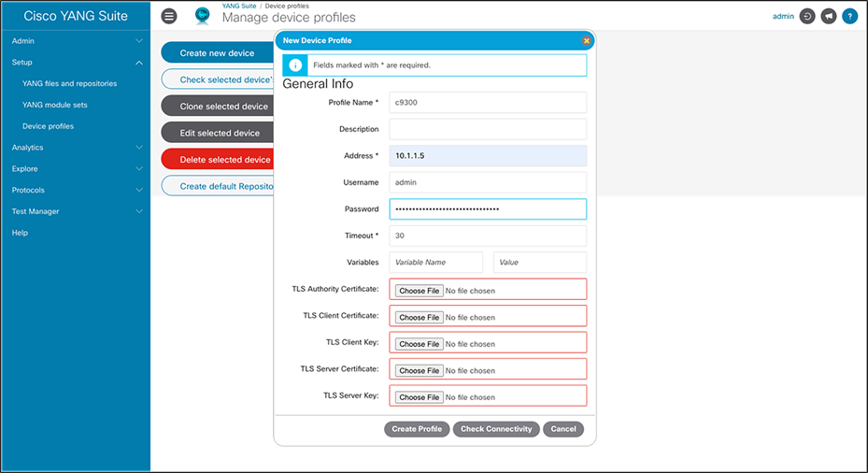Screen dimensions: 868x473
Task: Close the New Device Profile dialog
Action: tap(586, 40)
